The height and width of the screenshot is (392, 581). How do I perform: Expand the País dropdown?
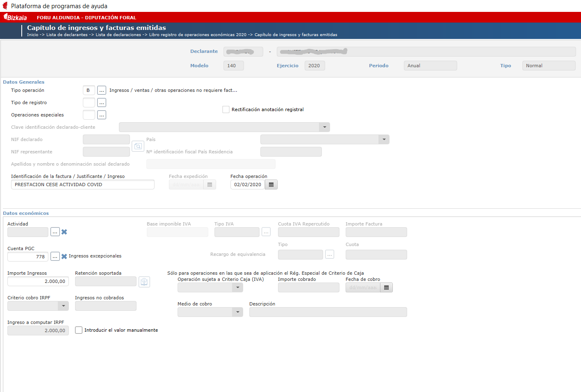(384, 139)
